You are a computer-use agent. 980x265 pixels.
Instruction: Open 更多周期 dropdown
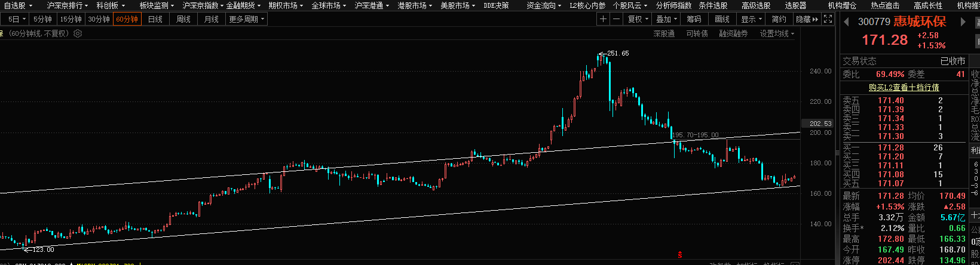[246, 19]
